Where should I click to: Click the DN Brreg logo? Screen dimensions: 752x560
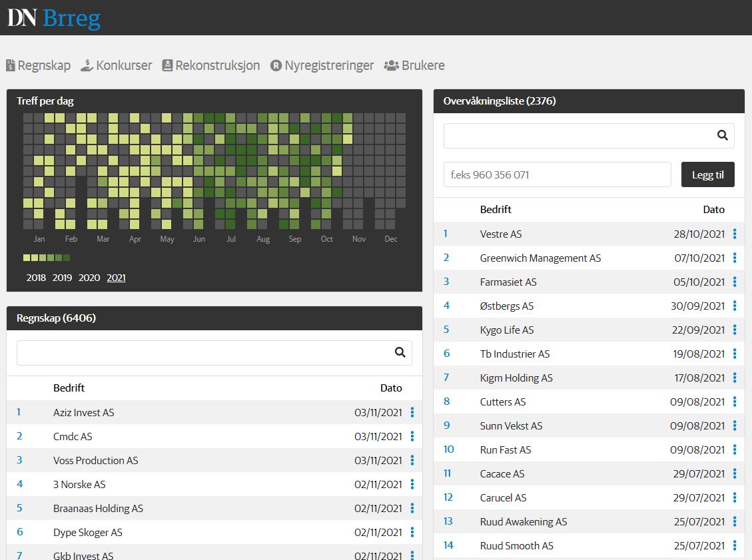(x=54, y=18)
